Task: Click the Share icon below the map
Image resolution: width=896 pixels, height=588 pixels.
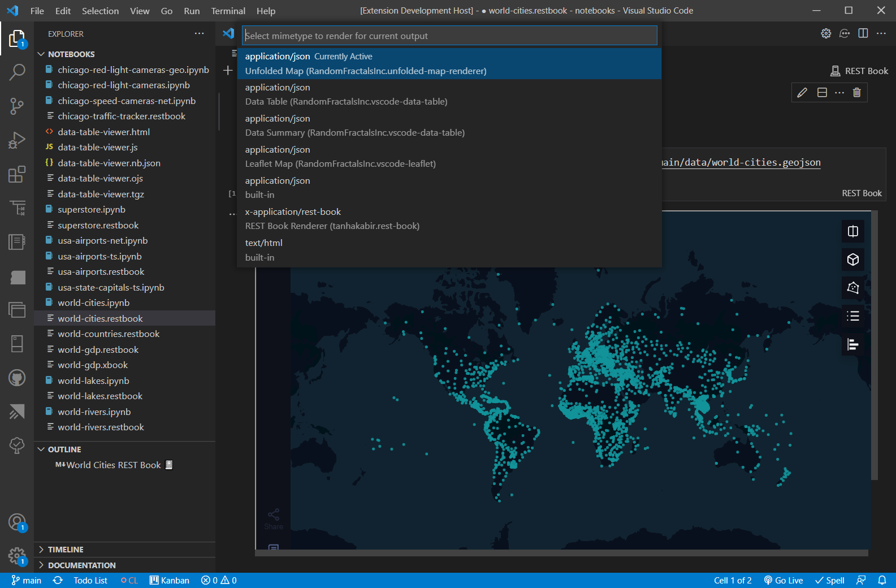Action: click(274, 518)
